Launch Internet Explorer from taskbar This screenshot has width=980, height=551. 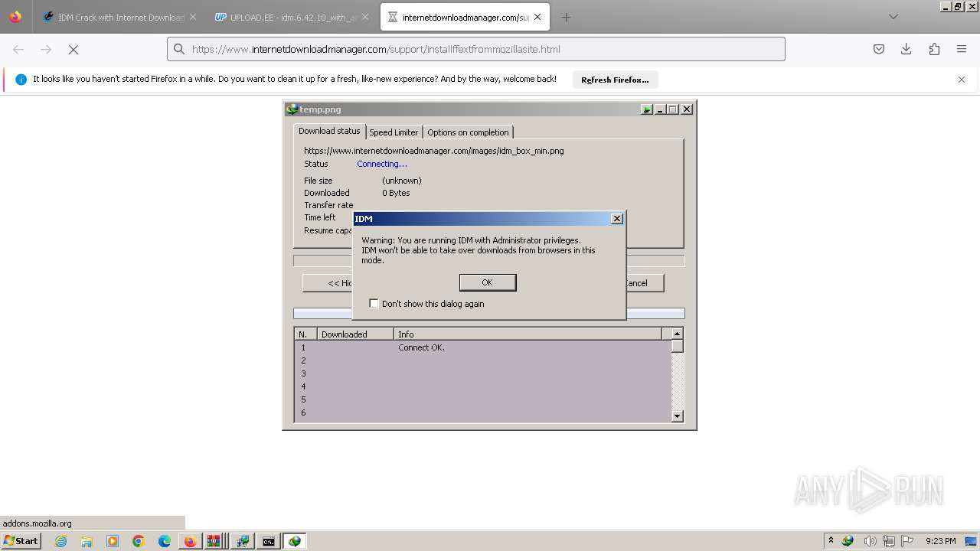[61, 541]
